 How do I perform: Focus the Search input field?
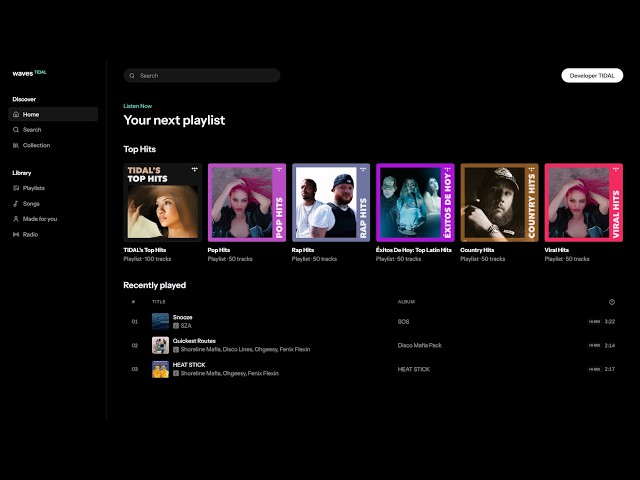tap(202, 76)
